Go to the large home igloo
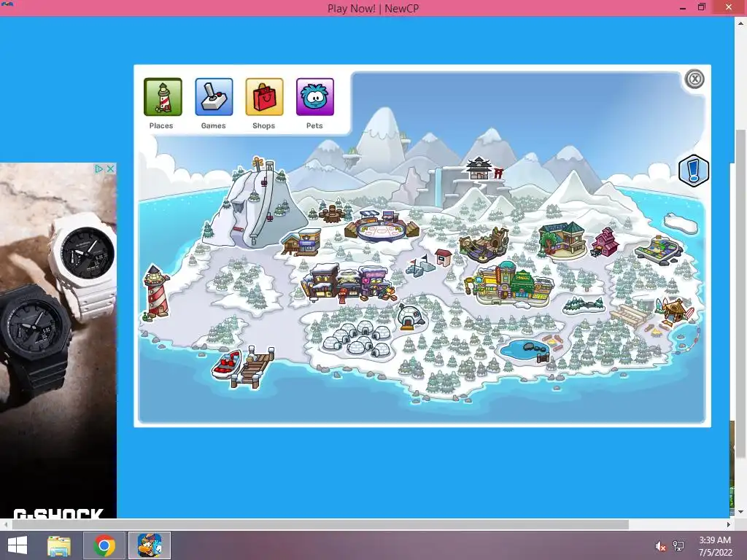Viewport: 747px width, 560px height. tap(411, 316)
